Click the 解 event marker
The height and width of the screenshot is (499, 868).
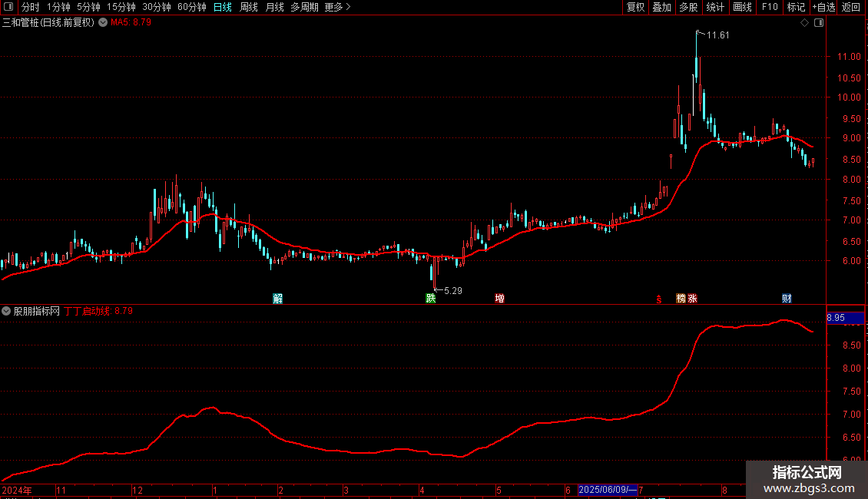click(278, 299)
